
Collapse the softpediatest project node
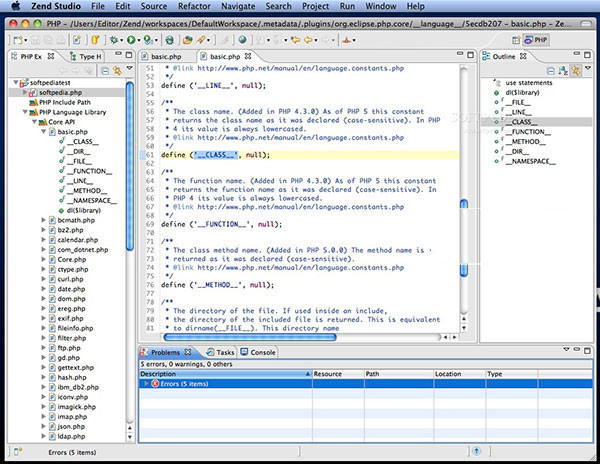15,82
